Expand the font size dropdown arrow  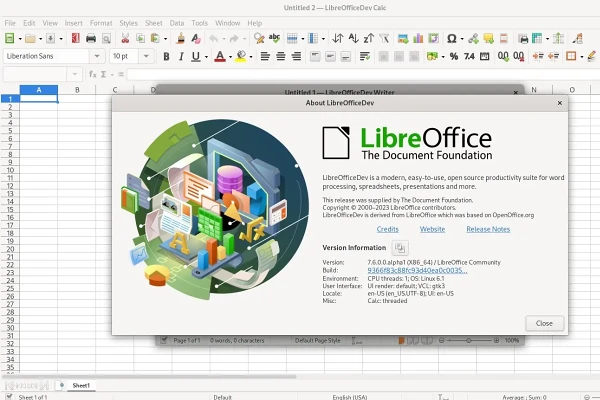tap(146, 56)
